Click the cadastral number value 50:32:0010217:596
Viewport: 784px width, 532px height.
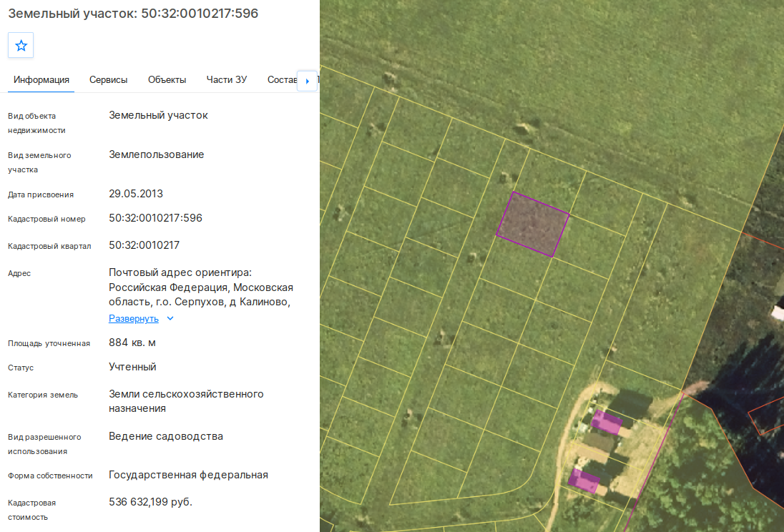coord(155,218)
